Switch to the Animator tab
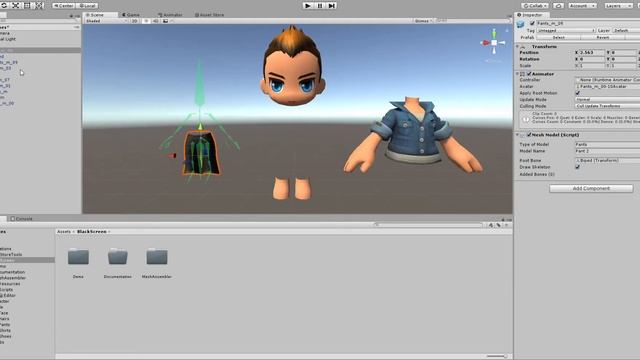640x360 pixels. [170, 15]
